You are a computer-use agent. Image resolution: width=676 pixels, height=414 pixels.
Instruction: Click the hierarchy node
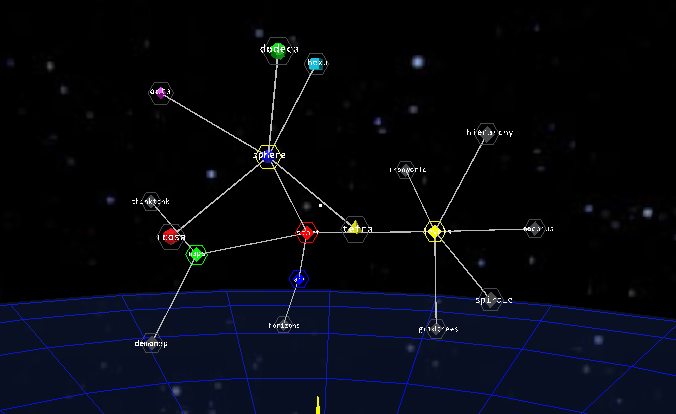click(x=487, y=133)
